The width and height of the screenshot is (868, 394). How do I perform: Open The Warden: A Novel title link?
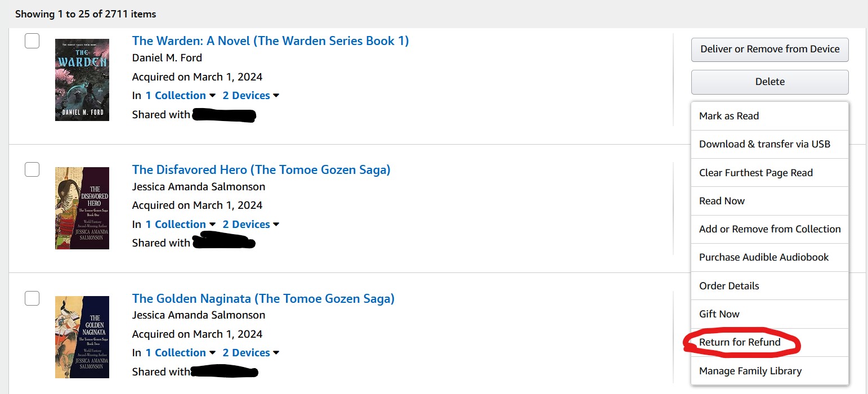tap(270, 41)
